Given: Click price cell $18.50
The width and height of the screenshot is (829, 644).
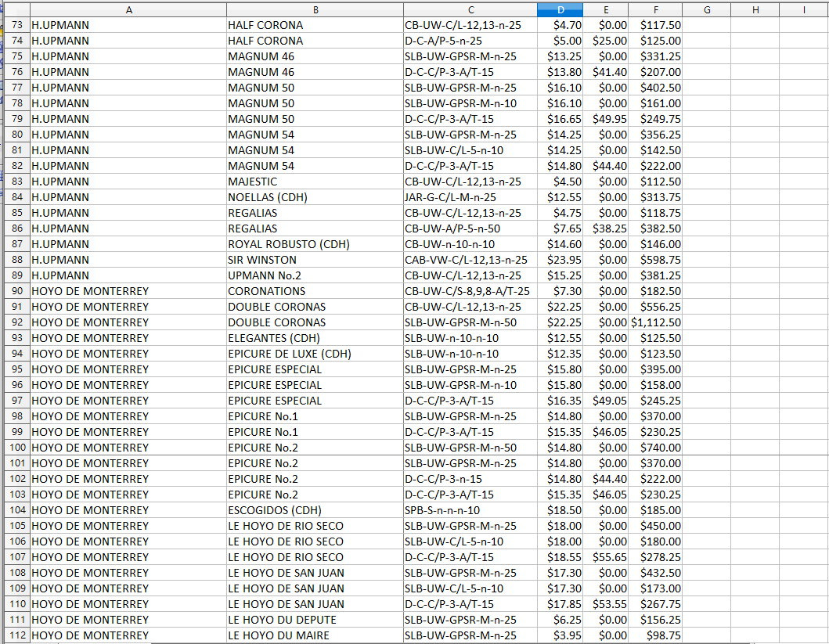Looking at the screenshot, I should tap(560, 510).
